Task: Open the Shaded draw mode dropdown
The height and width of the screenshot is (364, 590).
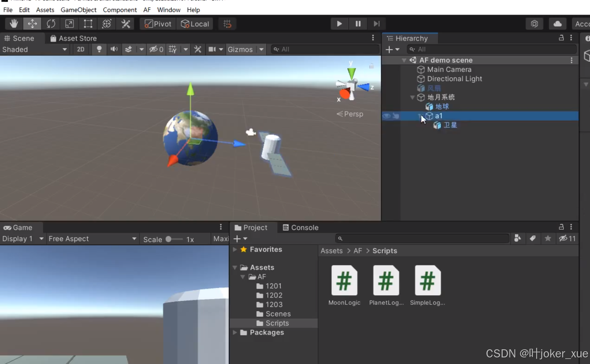Action: coord(35,49)
